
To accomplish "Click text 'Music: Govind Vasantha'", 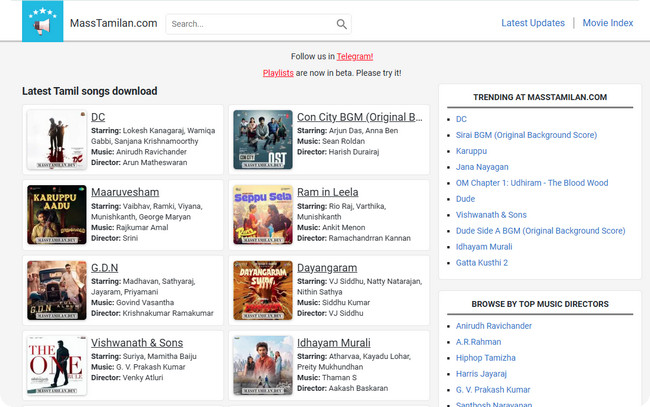I will [133, 303].
